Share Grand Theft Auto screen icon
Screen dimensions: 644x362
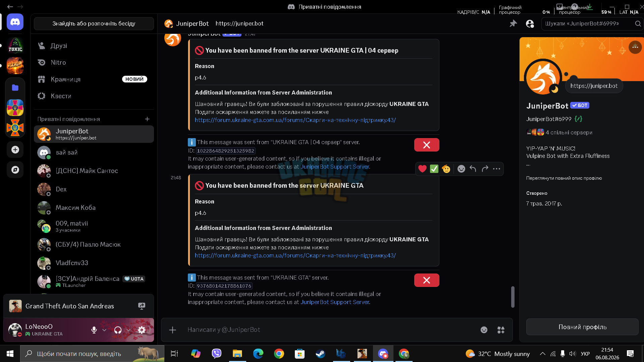(x=142, y=306)
